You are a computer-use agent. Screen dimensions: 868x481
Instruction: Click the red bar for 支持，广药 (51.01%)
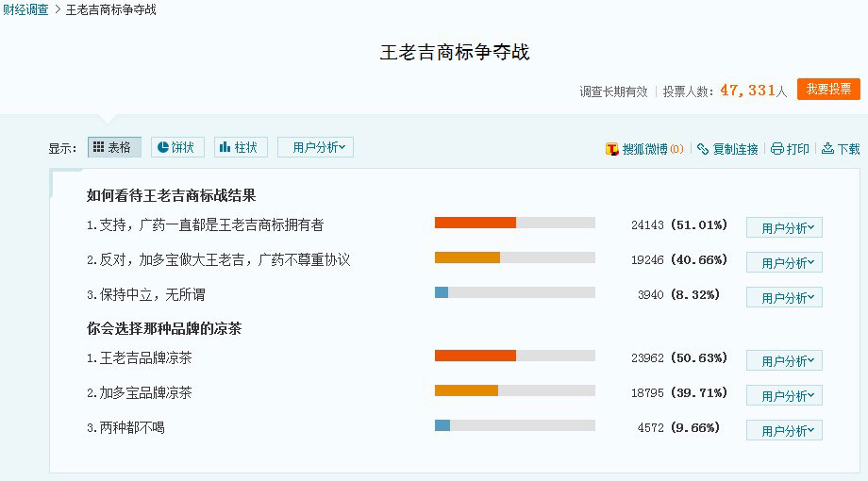point(476,223)
